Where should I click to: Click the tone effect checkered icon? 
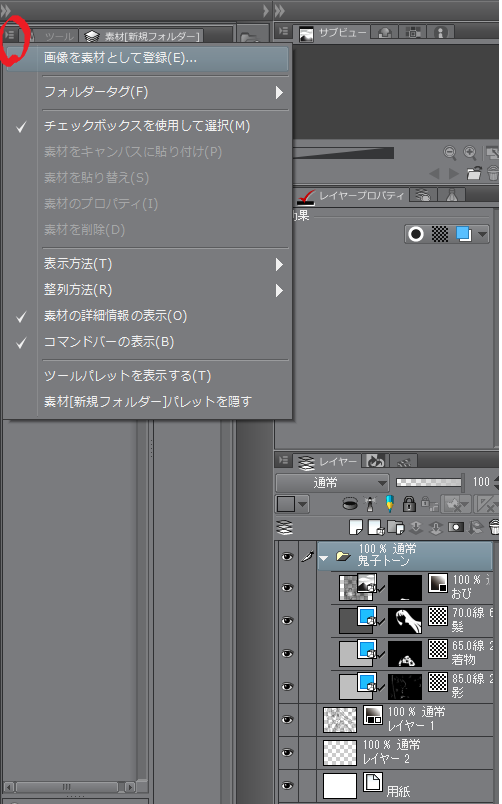(x=440, y=234)
